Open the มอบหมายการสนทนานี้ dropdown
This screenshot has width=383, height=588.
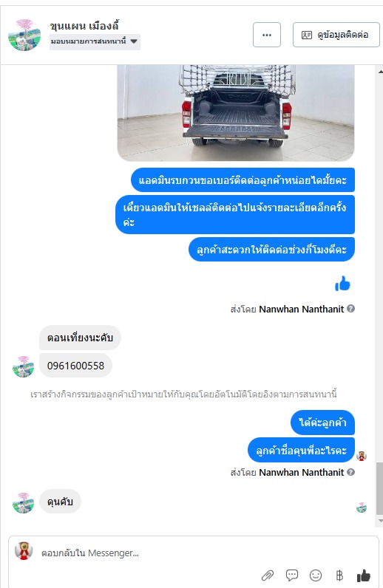(95, 41)
